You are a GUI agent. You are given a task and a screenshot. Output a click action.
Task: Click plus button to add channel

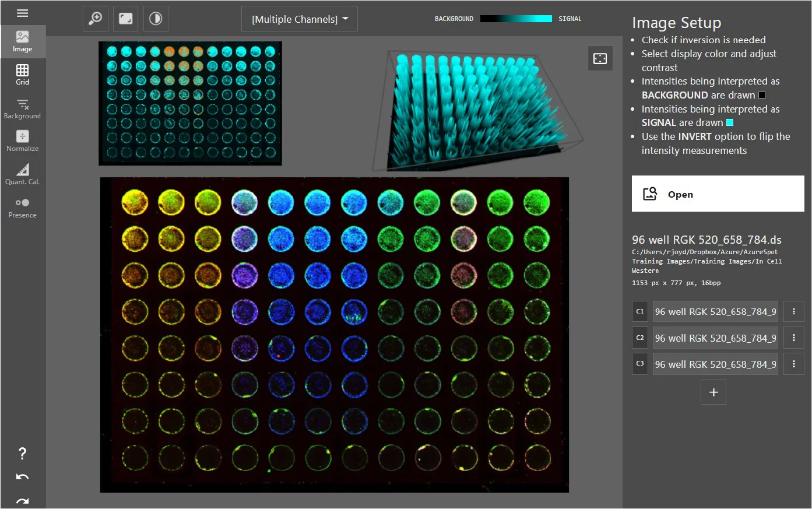click(713, 392)
